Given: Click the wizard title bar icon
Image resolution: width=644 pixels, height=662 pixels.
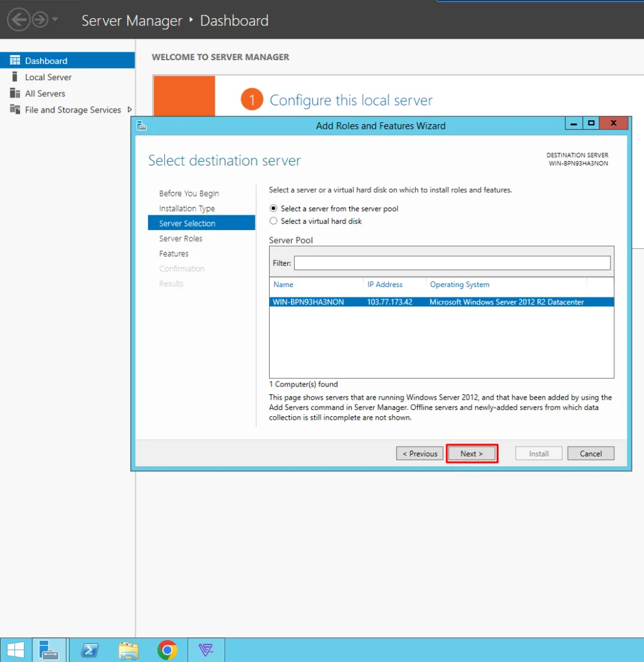Looking at the screenshot, I should point(142,125).
